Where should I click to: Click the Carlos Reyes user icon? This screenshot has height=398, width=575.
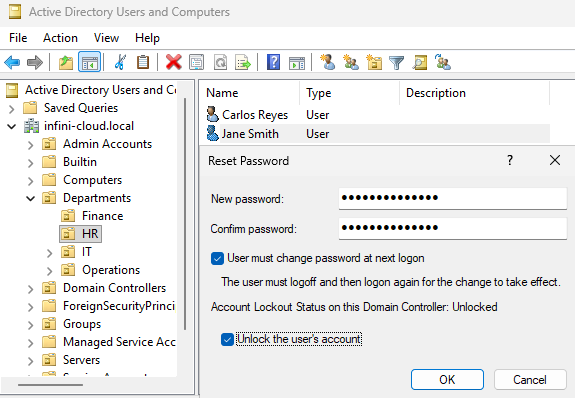[x=212, y=114]
